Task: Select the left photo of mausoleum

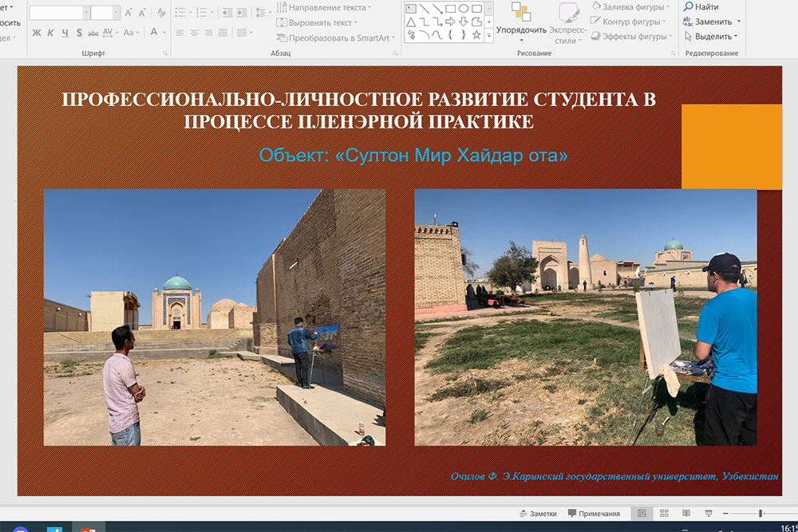Action: 214,317
